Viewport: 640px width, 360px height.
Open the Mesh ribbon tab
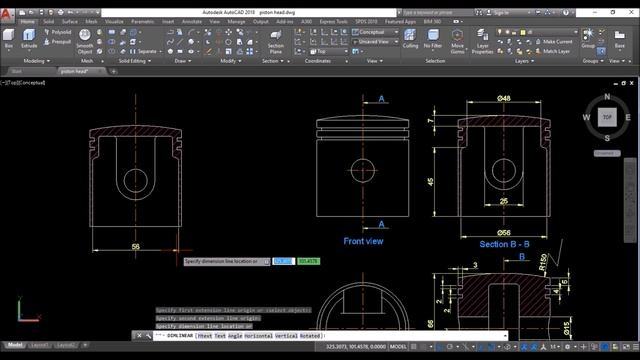click(x=91, y=22)
